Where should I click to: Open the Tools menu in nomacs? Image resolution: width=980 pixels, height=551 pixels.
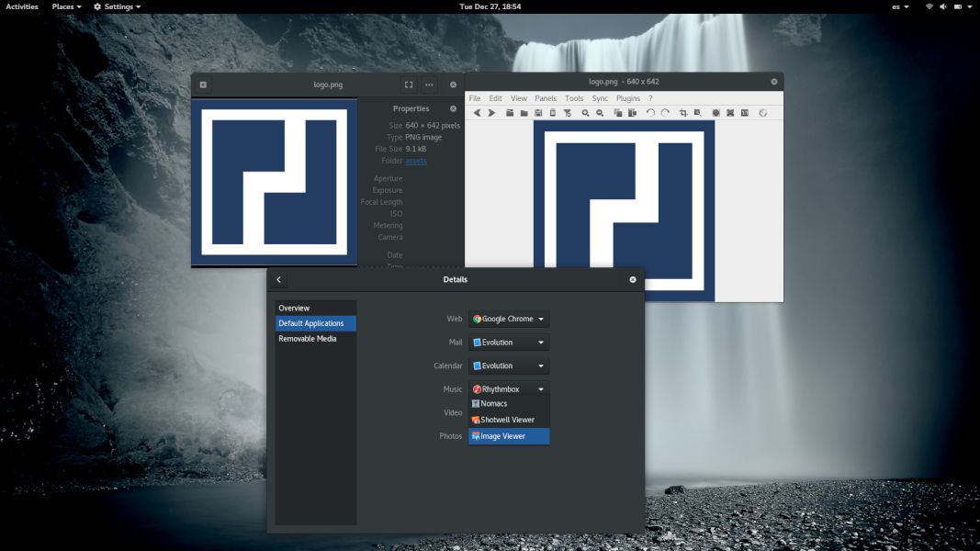574,98
